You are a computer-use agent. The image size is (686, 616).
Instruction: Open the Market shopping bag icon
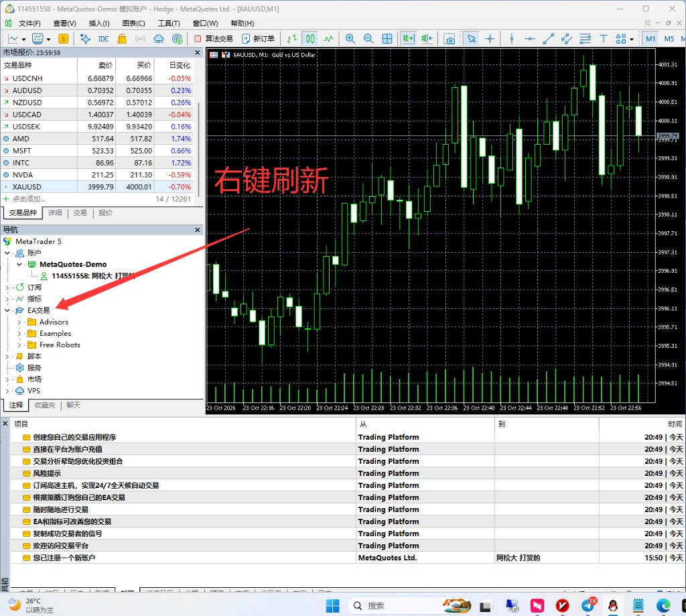122,39
